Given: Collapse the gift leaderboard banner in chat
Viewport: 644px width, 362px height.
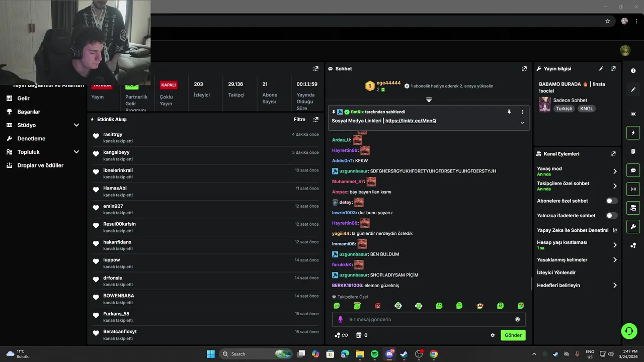Looking at the screenshot, I should point(429,100).
